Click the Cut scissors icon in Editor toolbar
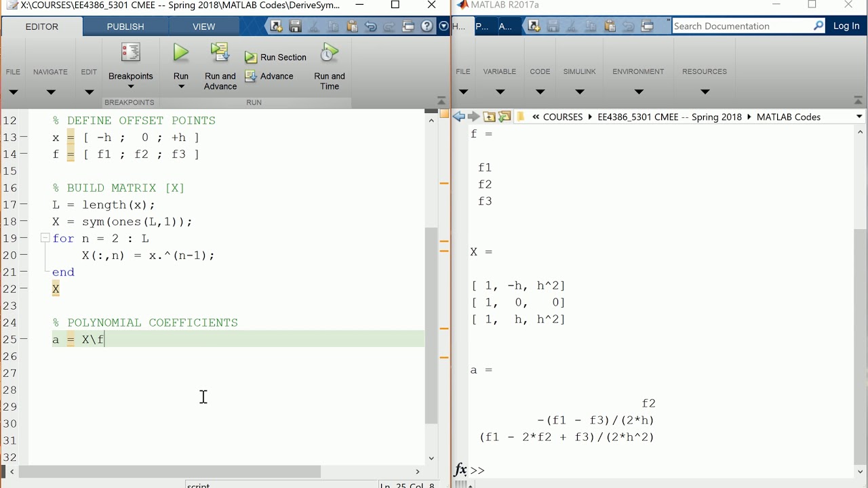The width and height of the screenshot is (868, 488). point(314,26)
